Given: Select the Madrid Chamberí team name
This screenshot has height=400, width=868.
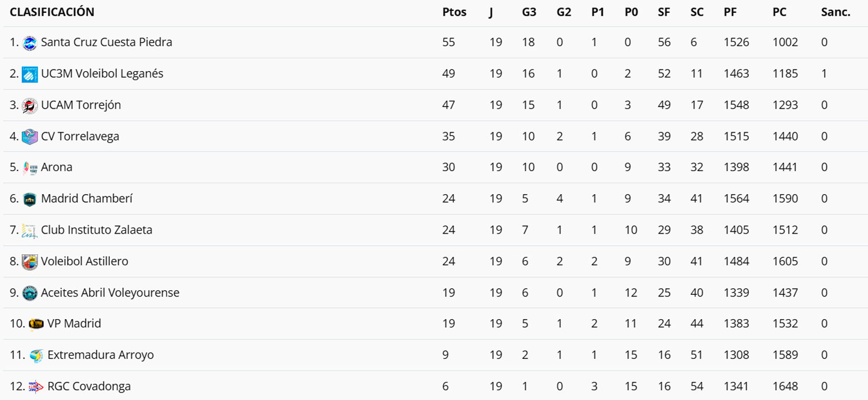Looking at the screenshot, I should (x=87, y=199).
